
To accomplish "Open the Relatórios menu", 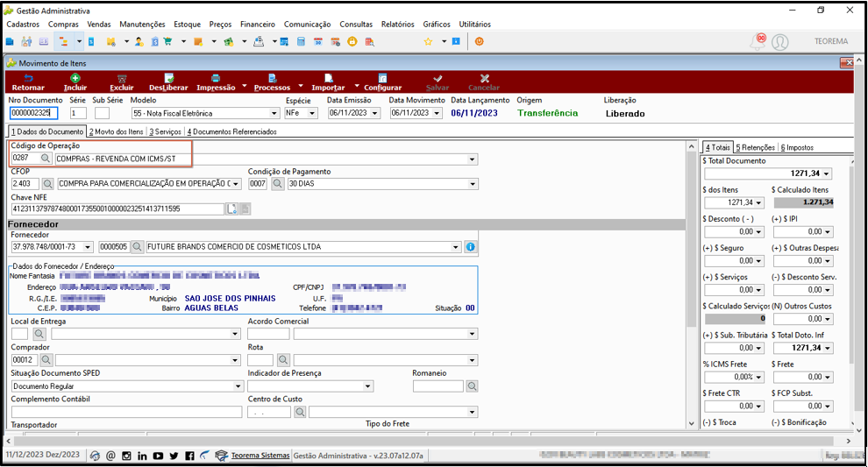I will [x=397, y=25].
